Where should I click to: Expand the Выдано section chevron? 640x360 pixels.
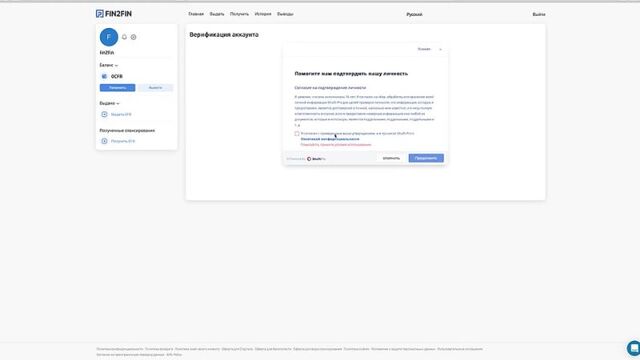coord(118,104)
